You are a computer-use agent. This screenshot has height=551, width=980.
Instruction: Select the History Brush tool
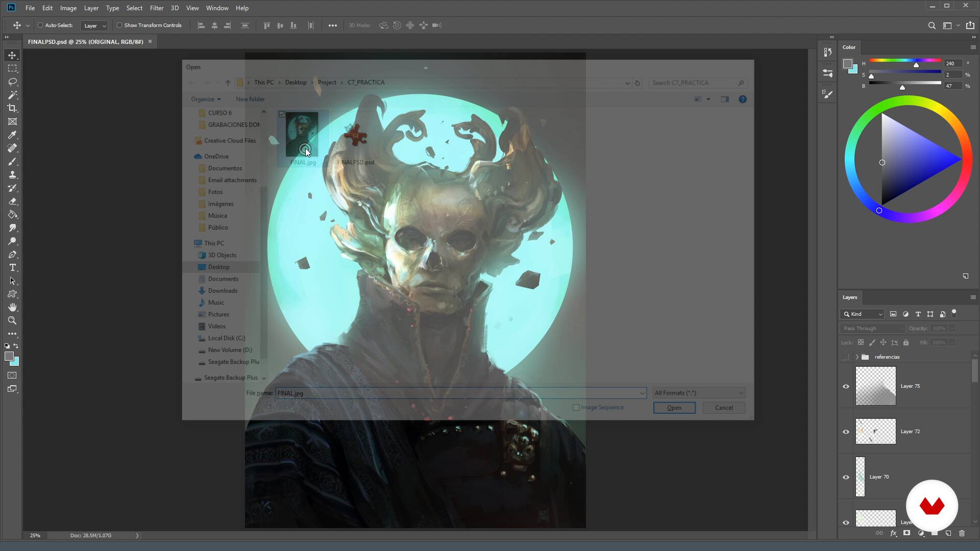13,188
